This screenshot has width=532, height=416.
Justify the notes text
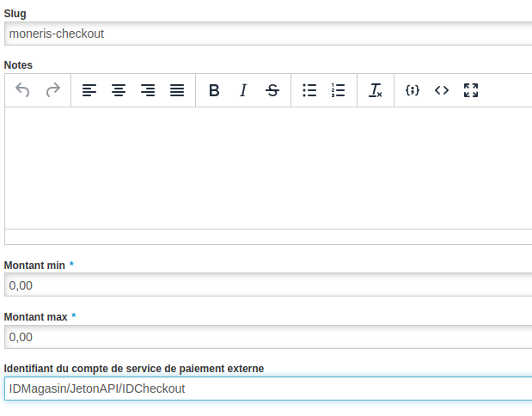click(177, 90)
